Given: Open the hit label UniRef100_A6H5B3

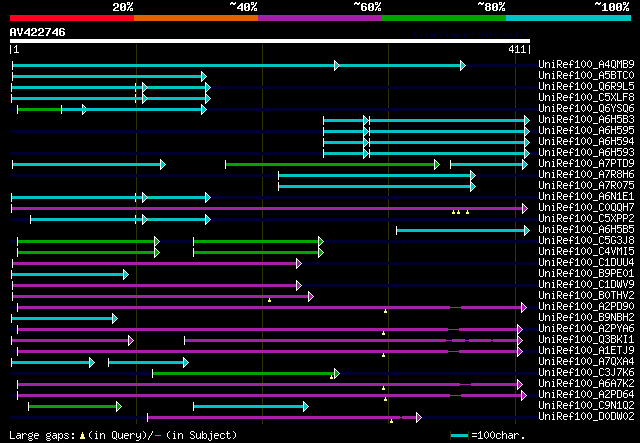Looking at the screenshot, I should pos(586,120).
